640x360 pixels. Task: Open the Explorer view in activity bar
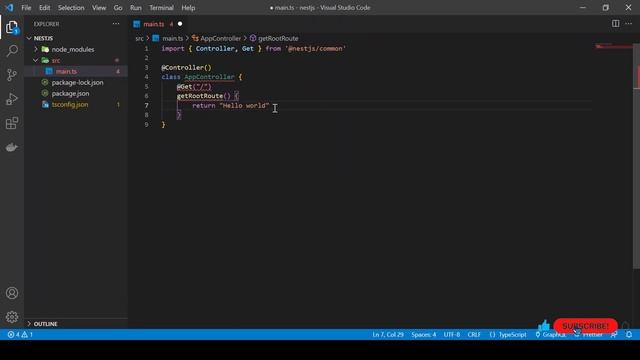[12, 27]
